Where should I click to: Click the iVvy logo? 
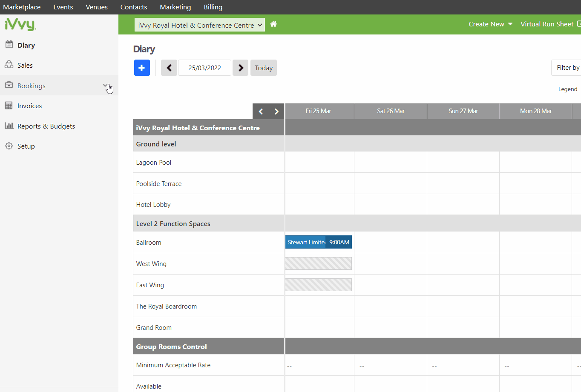click(20, 24)
